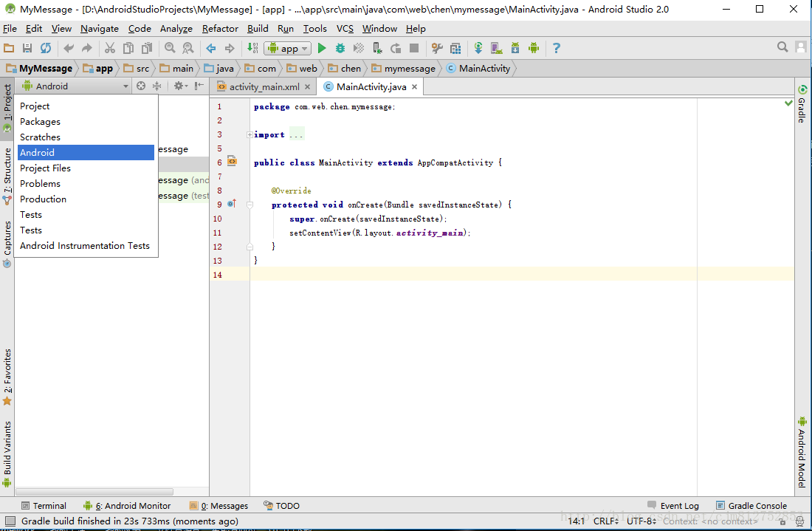Toggle the Gradle side panel
Screen dimensions: 812x531
pos(802,104)
